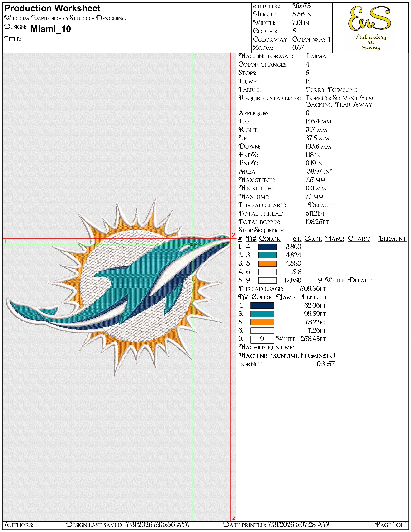Click the "Runtime (hr:min:sec)" column header
411x532 pixels.
[303, 356]
